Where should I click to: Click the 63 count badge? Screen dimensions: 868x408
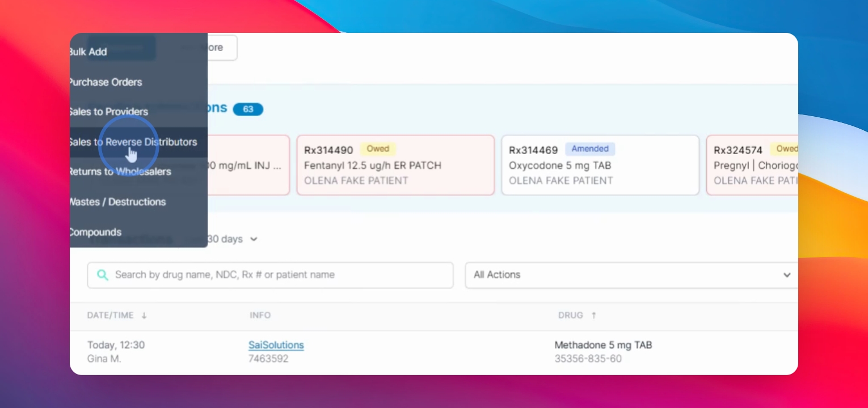coord(248,109)
